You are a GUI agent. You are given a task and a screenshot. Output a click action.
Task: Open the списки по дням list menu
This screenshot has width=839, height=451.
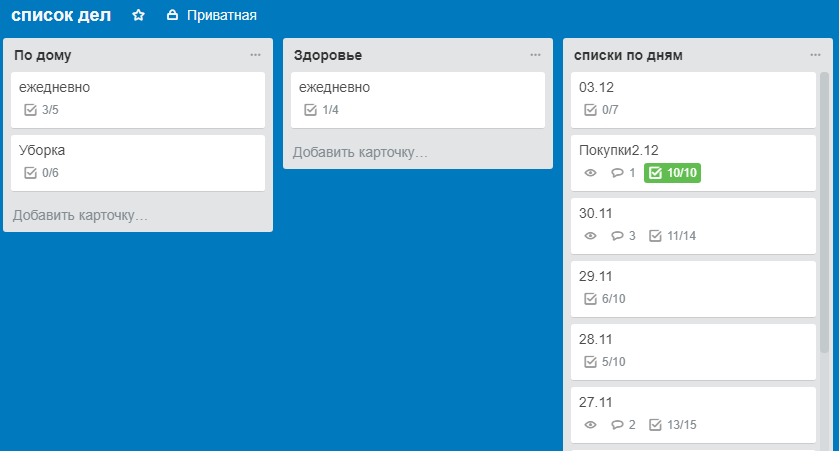click(816, 55)
